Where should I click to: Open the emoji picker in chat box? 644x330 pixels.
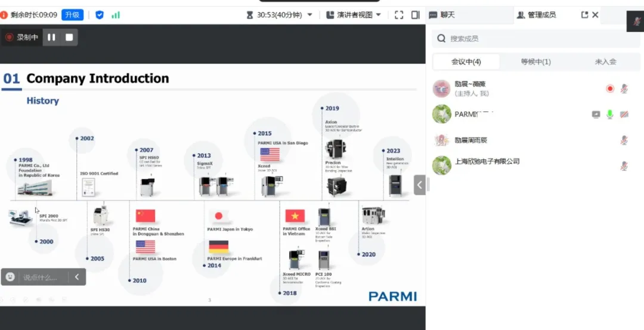(10, 277)
